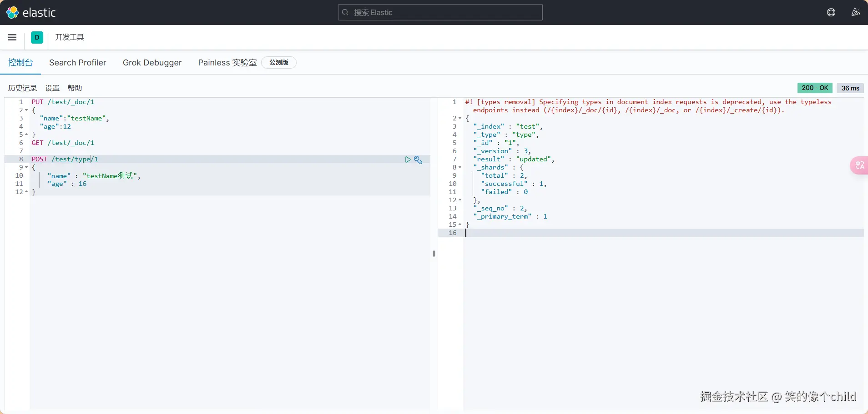Image resolution: width=868 pixels, height=414 pixels.
Task: Collapse the editor block at line 2
Action: pyautogui.click(x=26, y=110)
